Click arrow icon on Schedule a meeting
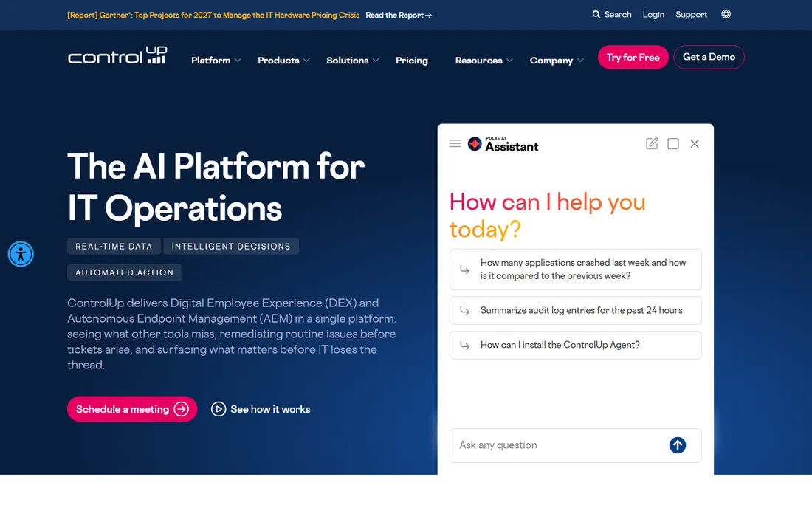The image size is (812, 508). (182, 409)
